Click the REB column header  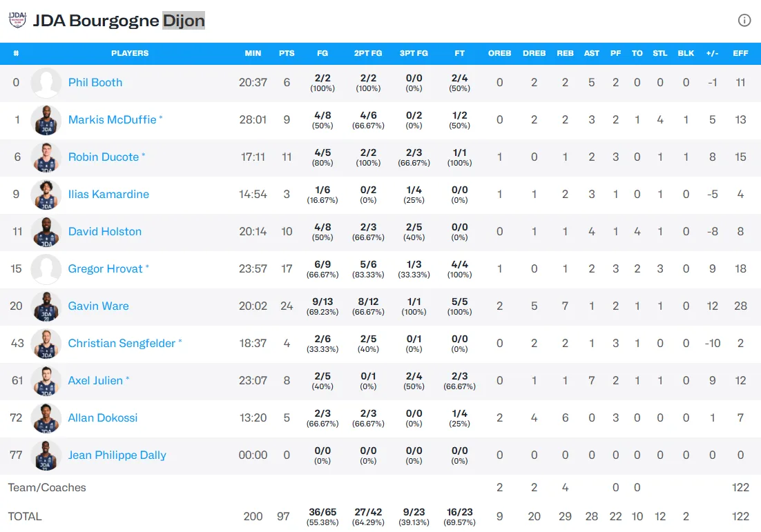pos(565,53)
